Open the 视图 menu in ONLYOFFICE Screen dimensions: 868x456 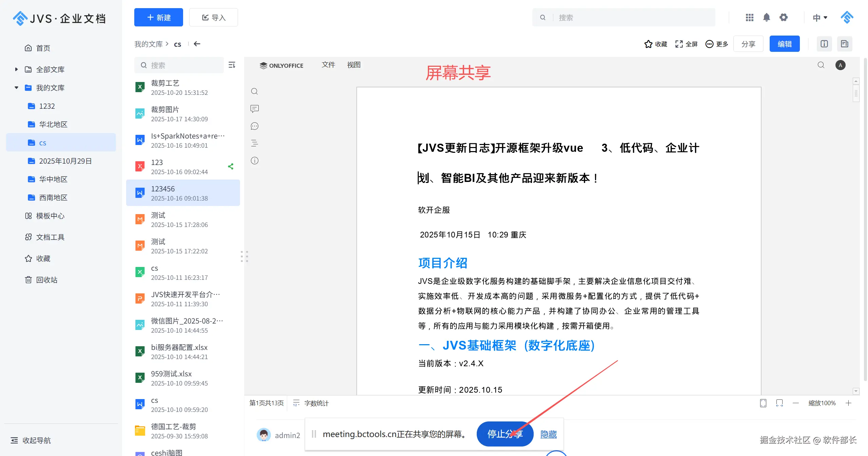(354, 65)
